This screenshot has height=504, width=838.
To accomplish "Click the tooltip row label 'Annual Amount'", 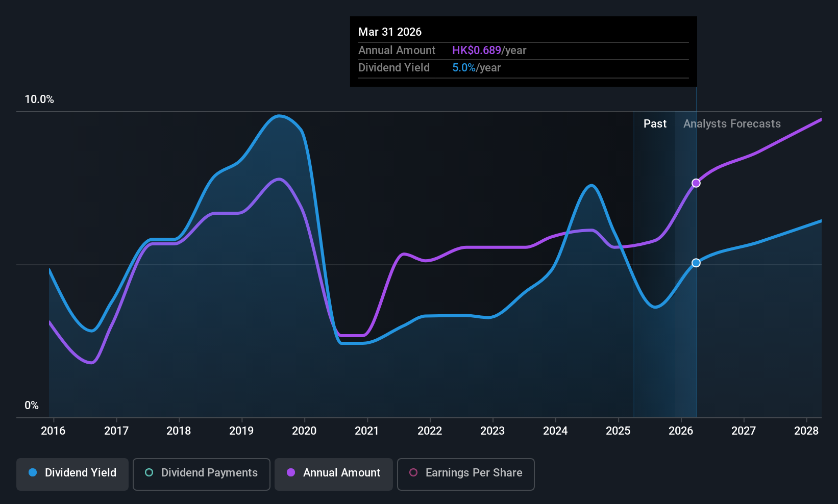I will click(397, 50).
